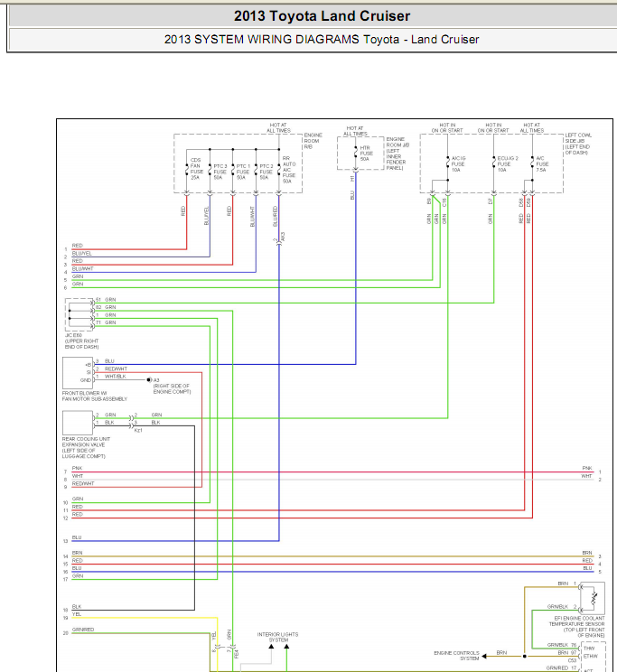Click the 'A/C IG FUSE 10A' label

point(458,164)
